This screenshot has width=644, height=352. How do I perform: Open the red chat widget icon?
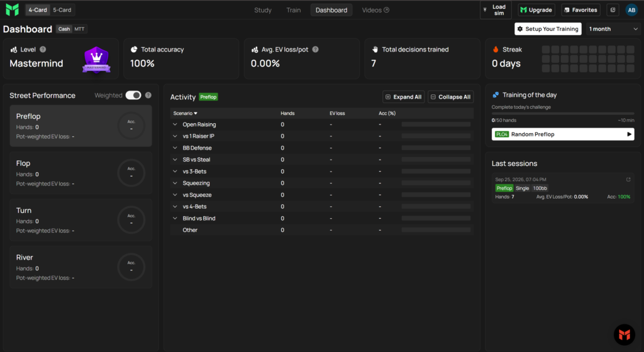[625, 334]
